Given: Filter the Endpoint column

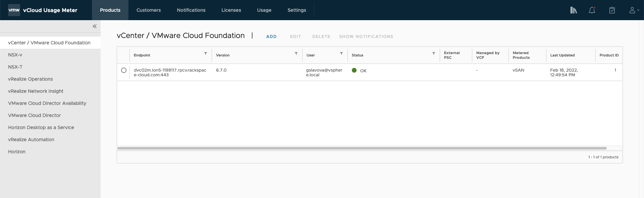Looking at the screenshot, I should pos(206,53).
